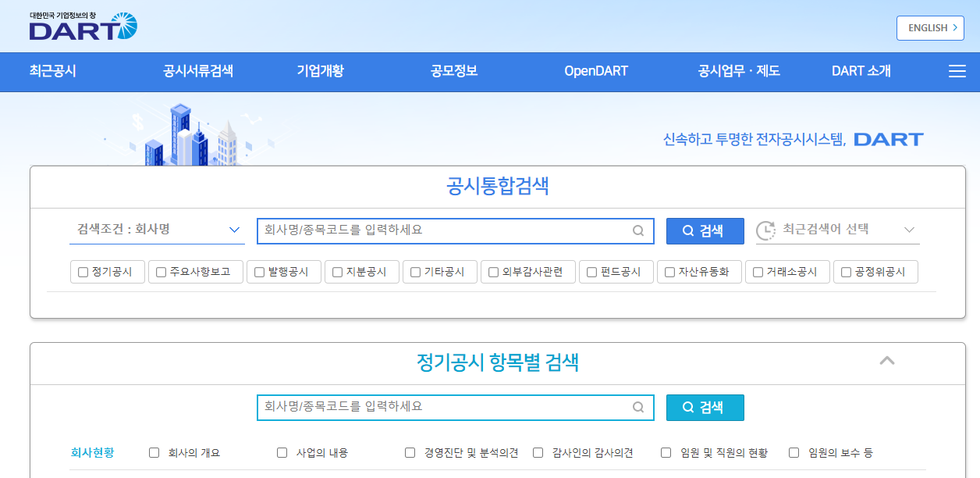Collapse the 정기공시 항목별 검색 section

[886, 360]
